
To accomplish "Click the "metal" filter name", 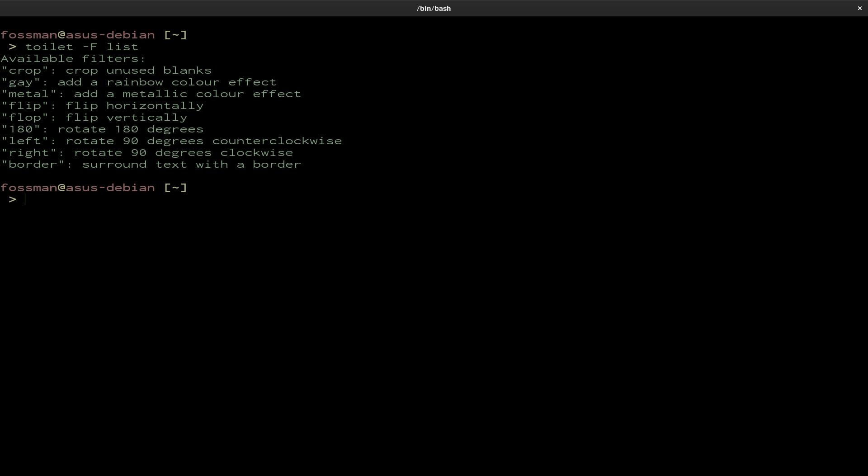I will [29, 94].
